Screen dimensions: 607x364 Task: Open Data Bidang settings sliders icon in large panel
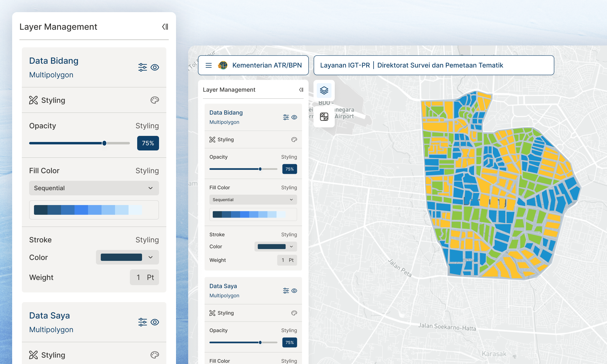[142, 67]
